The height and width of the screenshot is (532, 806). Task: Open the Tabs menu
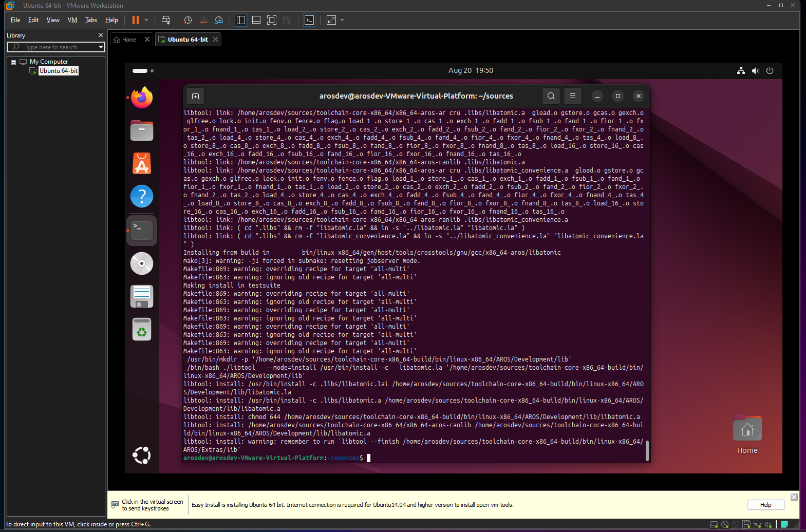tap(91, 20)
